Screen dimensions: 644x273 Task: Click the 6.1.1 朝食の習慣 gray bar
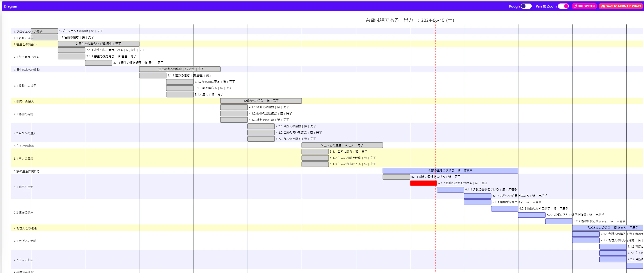coord(396,177)
